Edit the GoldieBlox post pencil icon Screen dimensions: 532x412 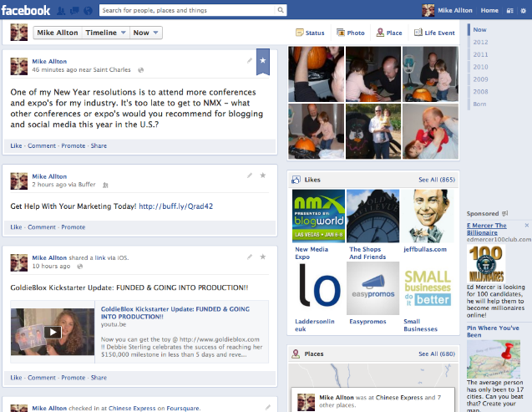click(x=250, y=257)
